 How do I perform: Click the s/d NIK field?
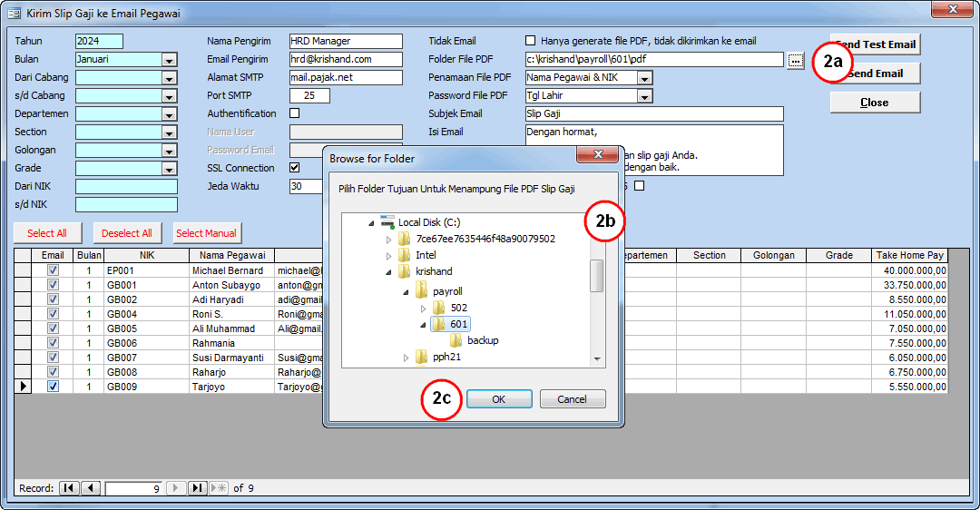pos(126,204)
